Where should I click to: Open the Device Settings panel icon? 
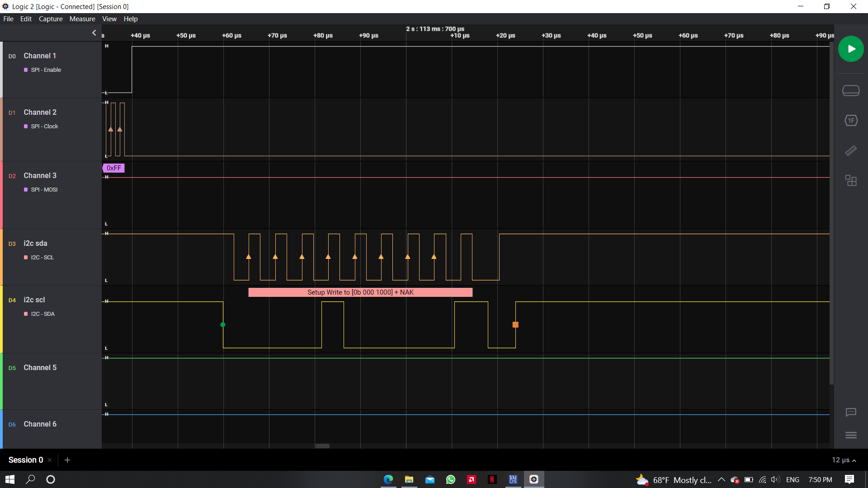point(850,91)
